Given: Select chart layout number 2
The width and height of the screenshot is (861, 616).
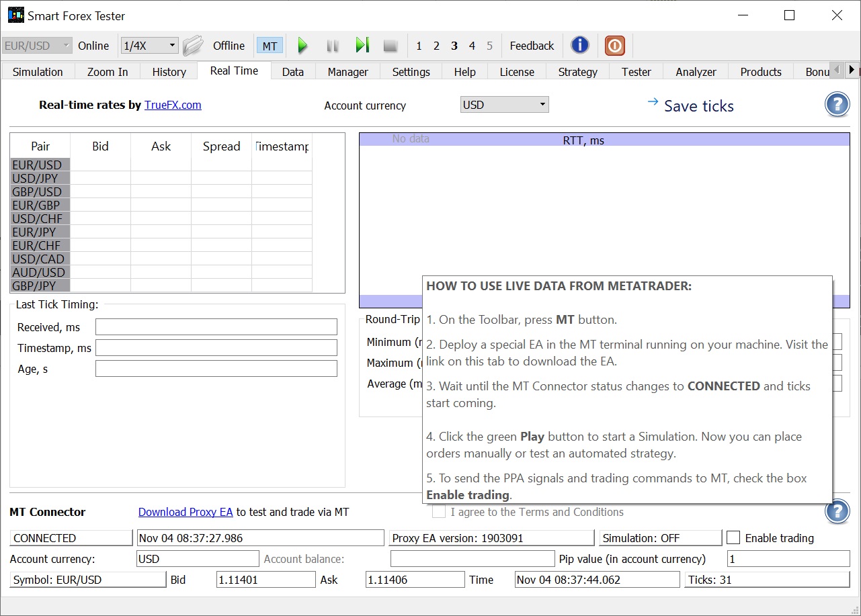Looking at the screenshot, I should 436,46.
